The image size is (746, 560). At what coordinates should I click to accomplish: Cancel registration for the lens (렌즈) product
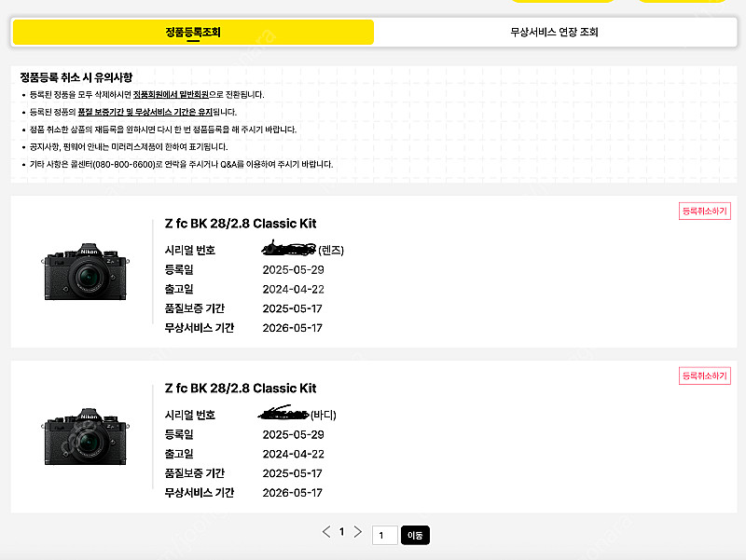(705, 212)
